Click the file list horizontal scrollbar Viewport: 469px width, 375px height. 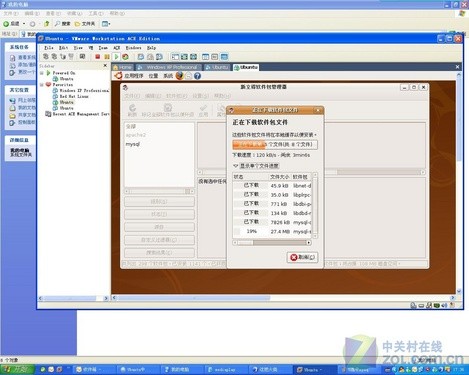[272, 243]
